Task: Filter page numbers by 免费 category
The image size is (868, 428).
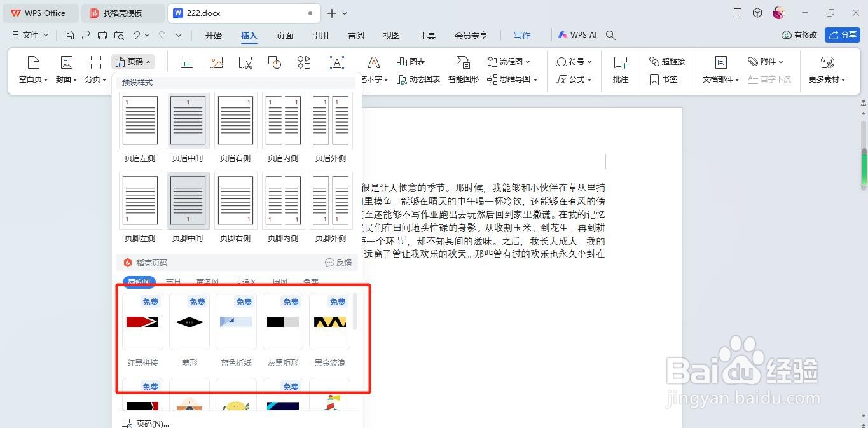Action: pyautogui.click(x=310, y=282)
